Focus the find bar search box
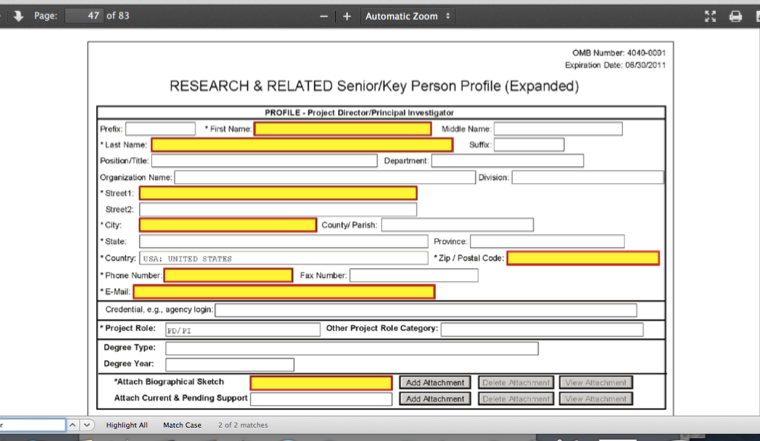The image size is (760, 441). click(32, 425)
